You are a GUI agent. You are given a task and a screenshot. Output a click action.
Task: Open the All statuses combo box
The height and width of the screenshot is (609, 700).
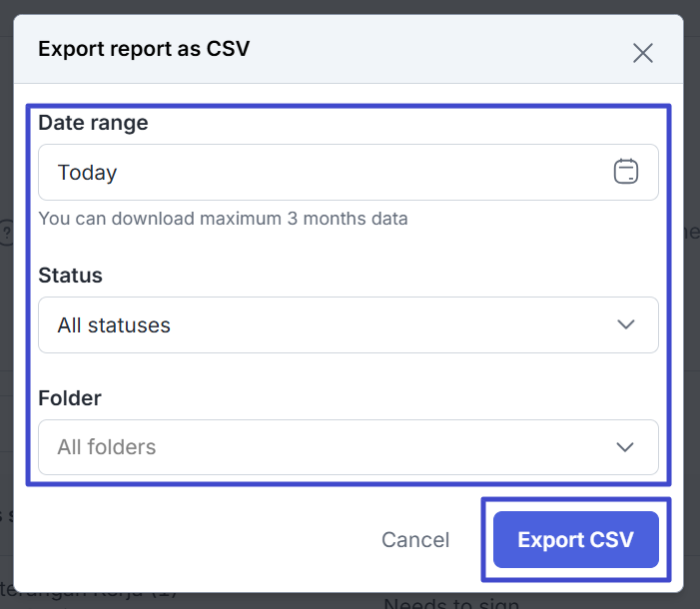[349, 325]
